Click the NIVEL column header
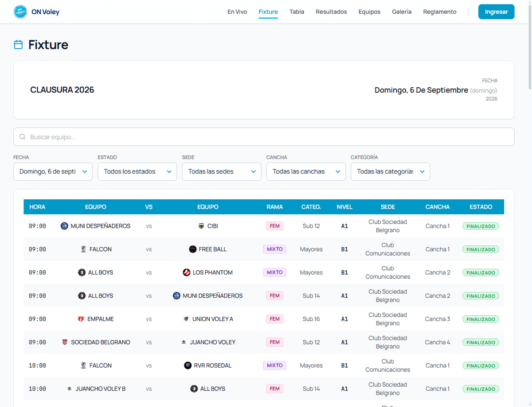This screenshot has height=407, width=532. (344, 207)
